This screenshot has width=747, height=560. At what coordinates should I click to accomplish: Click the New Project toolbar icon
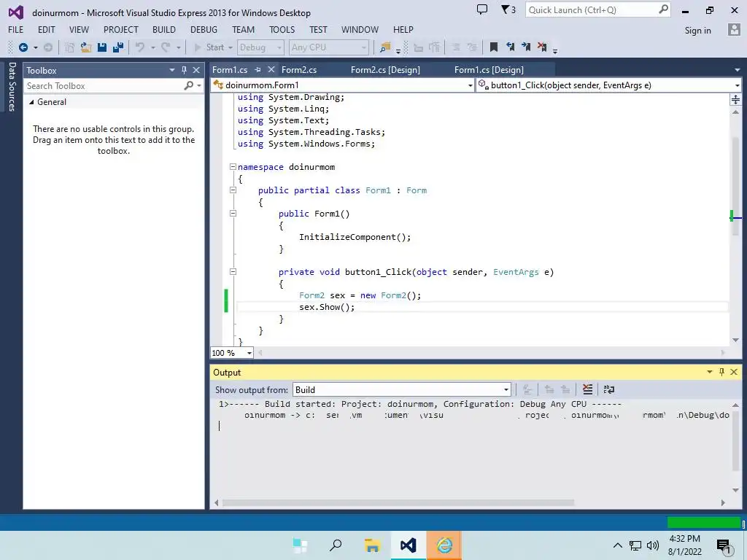(x=69, y=47)
